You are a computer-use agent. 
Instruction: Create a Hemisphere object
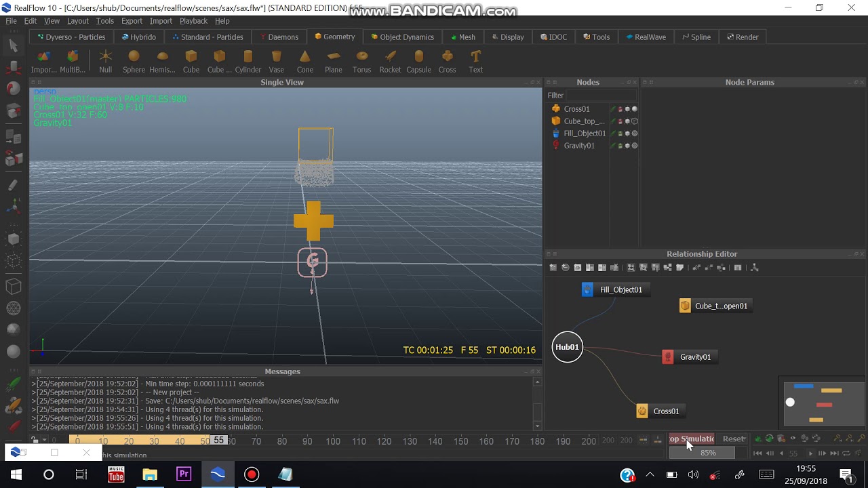pyautogui.click(x=162, y=61)
